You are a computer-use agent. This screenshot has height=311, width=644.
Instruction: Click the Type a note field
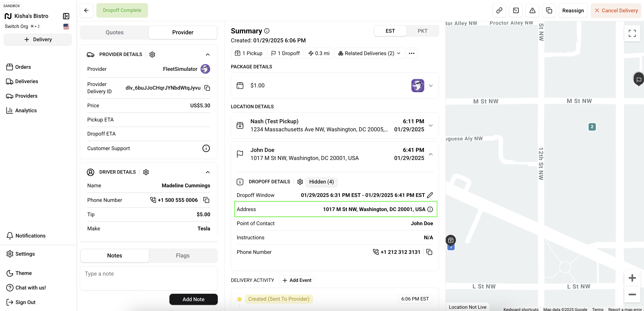click(x=149, y=278)
